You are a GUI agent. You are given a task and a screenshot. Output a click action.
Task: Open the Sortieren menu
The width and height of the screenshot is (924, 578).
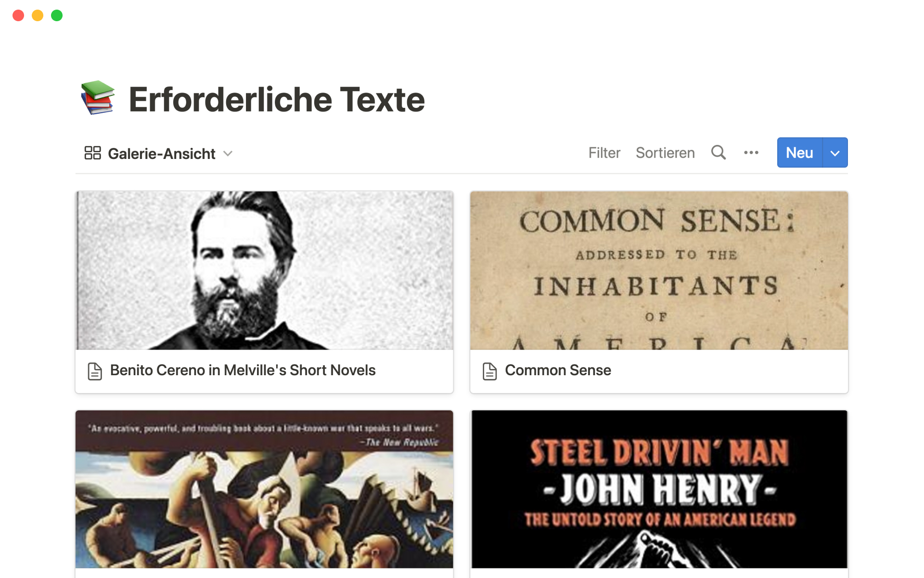point(665,153)
